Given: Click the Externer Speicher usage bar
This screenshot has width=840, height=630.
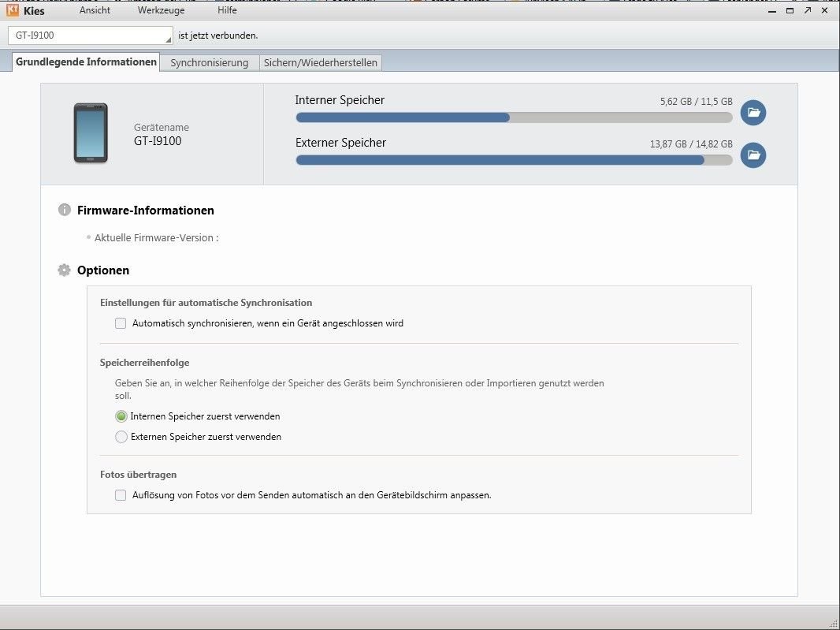Looking at the screenshot, I should pyautogui.click(x=514, y=160).
